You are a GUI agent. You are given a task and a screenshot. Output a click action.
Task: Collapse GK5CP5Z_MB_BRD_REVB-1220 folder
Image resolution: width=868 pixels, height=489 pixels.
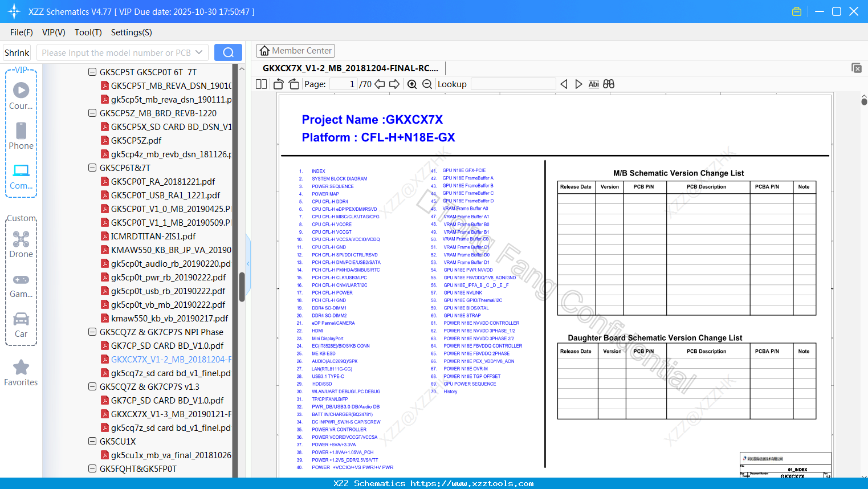click(92, 113)
